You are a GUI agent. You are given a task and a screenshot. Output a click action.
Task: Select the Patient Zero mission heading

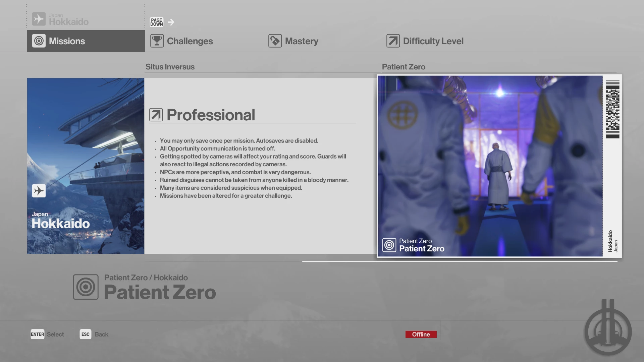(404, 67)
